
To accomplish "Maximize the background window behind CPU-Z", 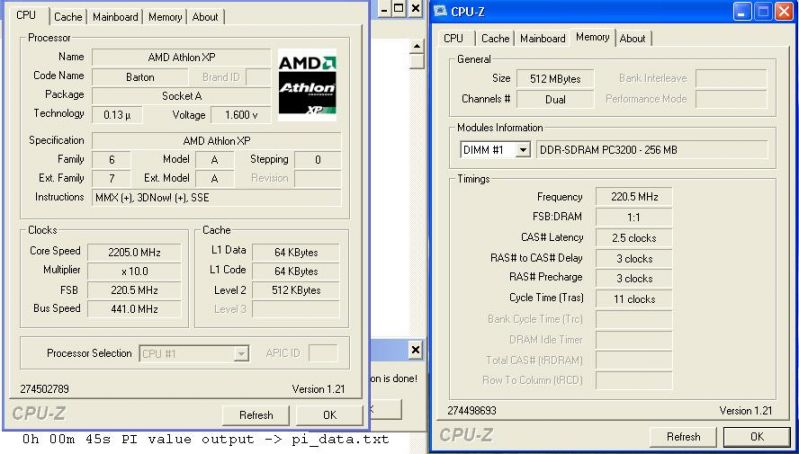I will (399, 9).
